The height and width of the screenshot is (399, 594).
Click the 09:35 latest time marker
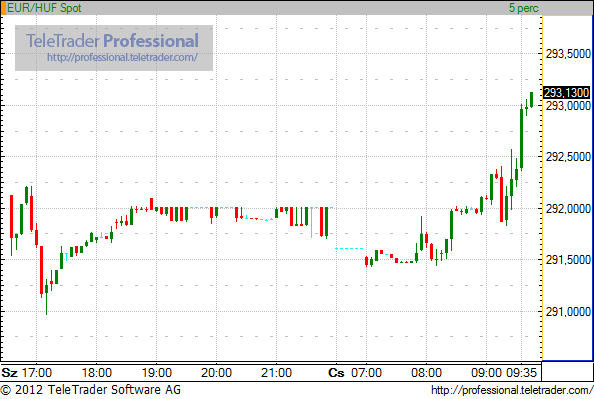(522, 373)
